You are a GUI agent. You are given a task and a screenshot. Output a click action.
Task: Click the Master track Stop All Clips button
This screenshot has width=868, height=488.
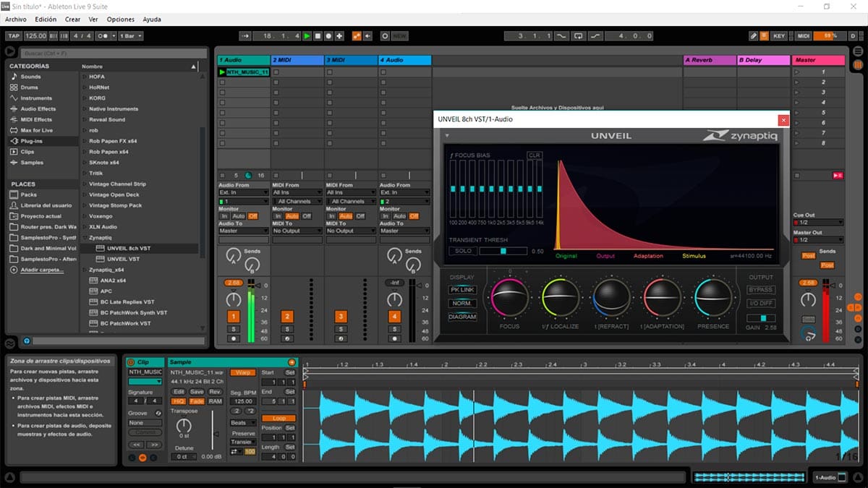797,175
